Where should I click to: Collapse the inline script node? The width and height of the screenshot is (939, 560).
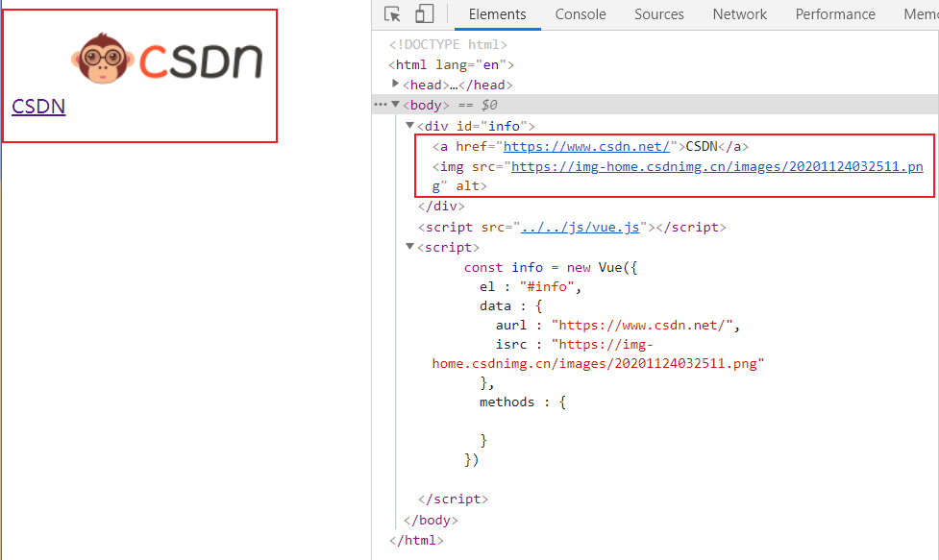(x=409, y=247)
